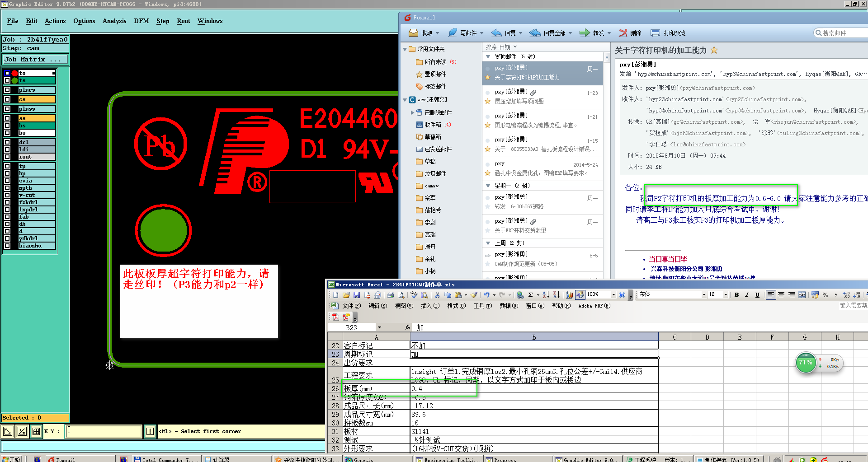Collapse the 上周 mail group

(x=488, y=243)
